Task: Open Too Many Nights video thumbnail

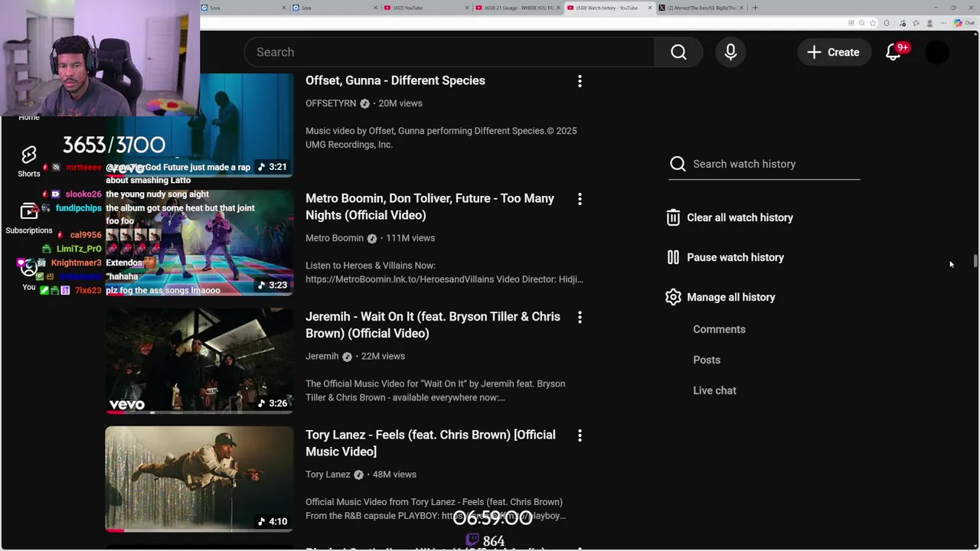Action: pos(199,243)
